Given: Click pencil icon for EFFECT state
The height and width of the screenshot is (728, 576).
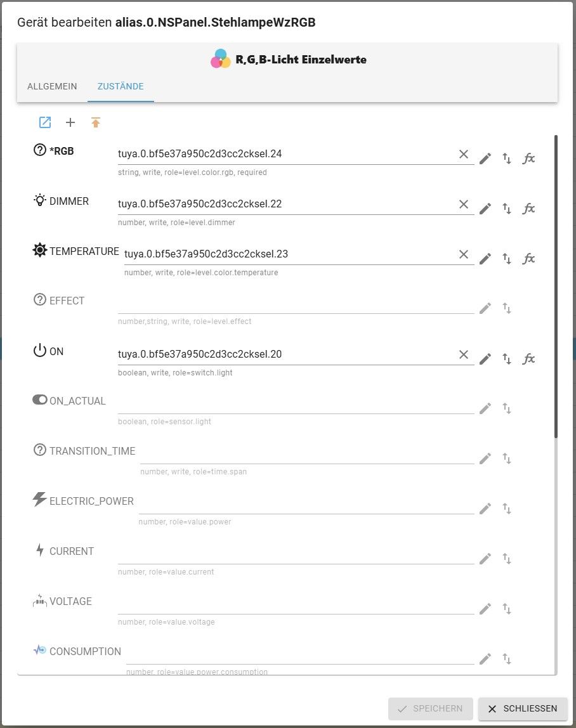Looking at the screenshot, I should point(485,308).
